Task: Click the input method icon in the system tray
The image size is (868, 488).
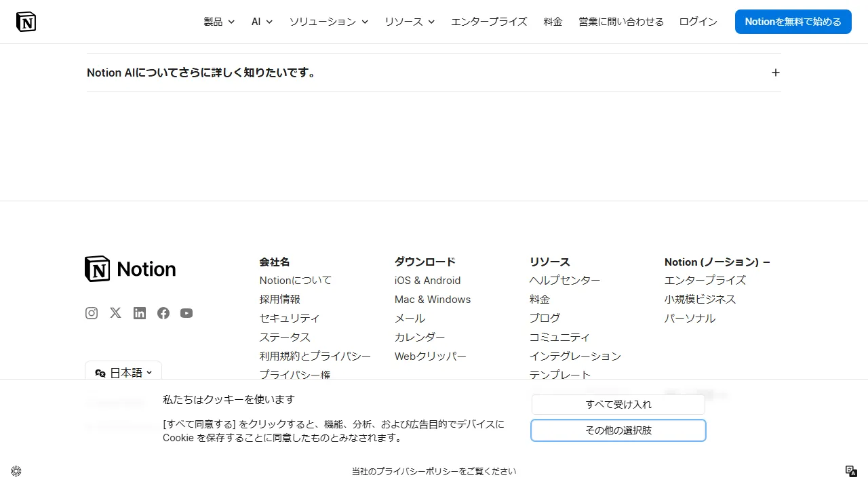Action: 850,470
